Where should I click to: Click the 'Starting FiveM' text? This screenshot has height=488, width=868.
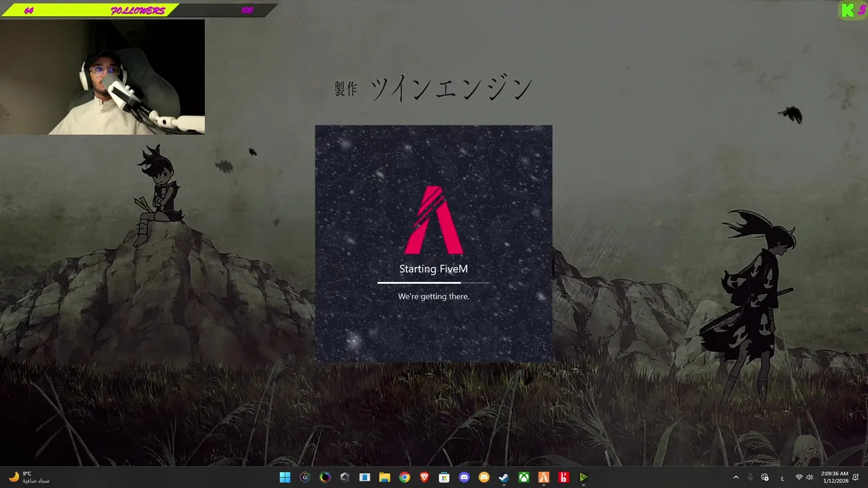(x=433, y=269)
